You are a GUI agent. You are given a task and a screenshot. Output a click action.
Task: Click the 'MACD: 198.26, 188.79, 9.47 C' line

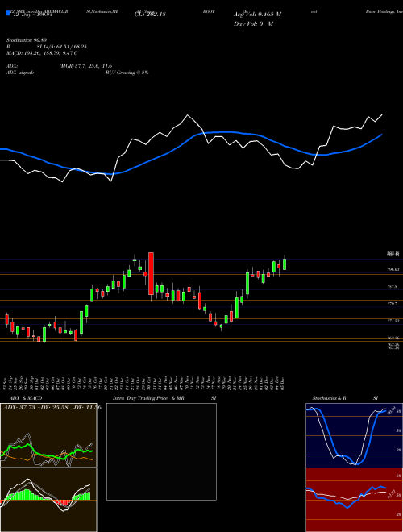coord(42,53)
